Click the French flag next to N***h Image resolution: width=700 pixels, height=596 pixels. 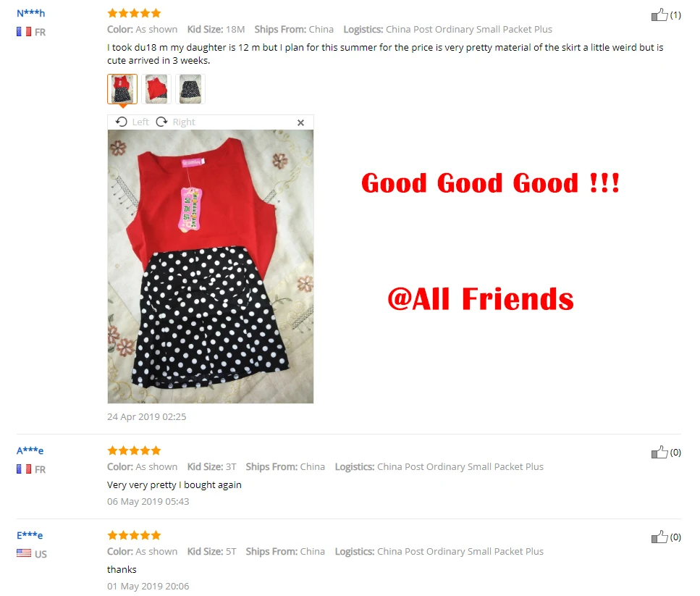pyautogui.click(x=24, y=32)
